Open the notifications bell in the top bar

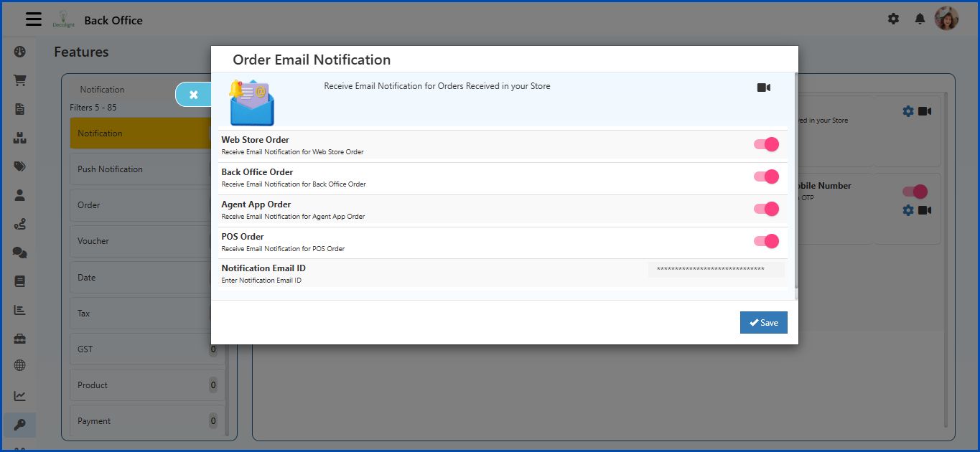[920, 19]
